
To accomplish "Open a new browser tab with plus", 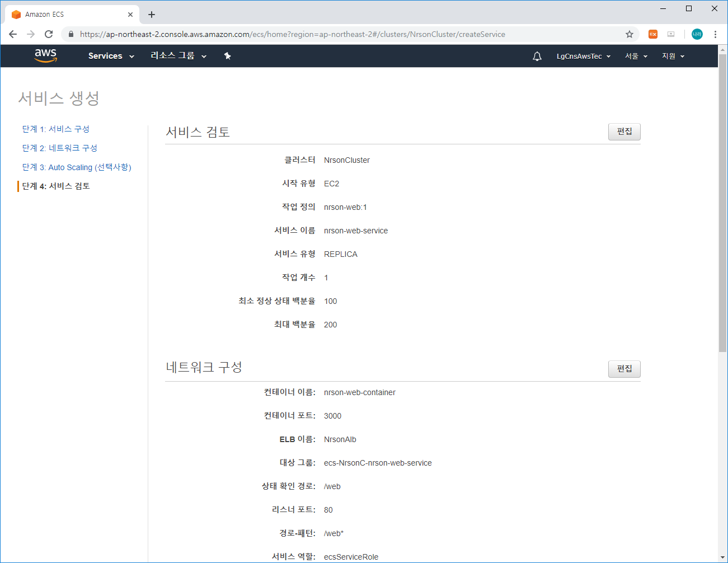I will (x=152, y=15).
